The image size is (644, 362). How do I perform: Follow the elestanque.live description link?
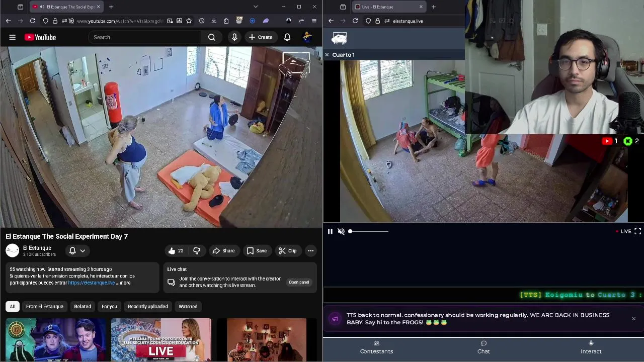tap(92, 283)
